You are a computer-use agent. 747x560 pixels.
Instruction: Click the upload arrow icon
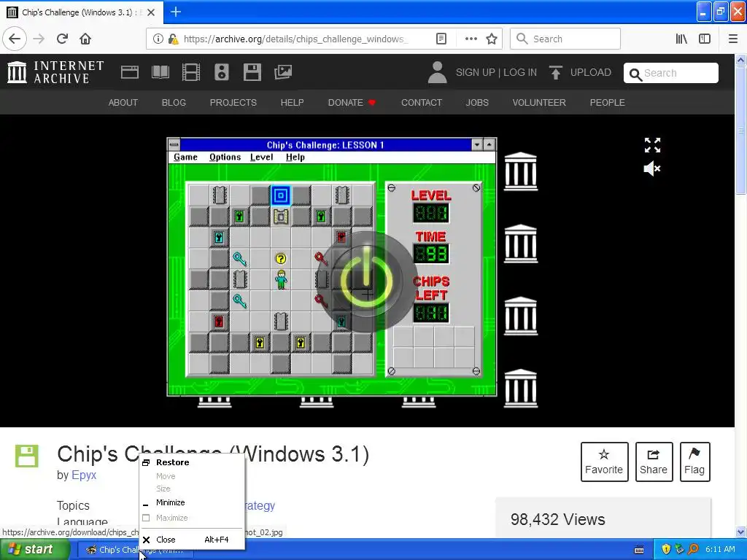[x=555, y=72]
